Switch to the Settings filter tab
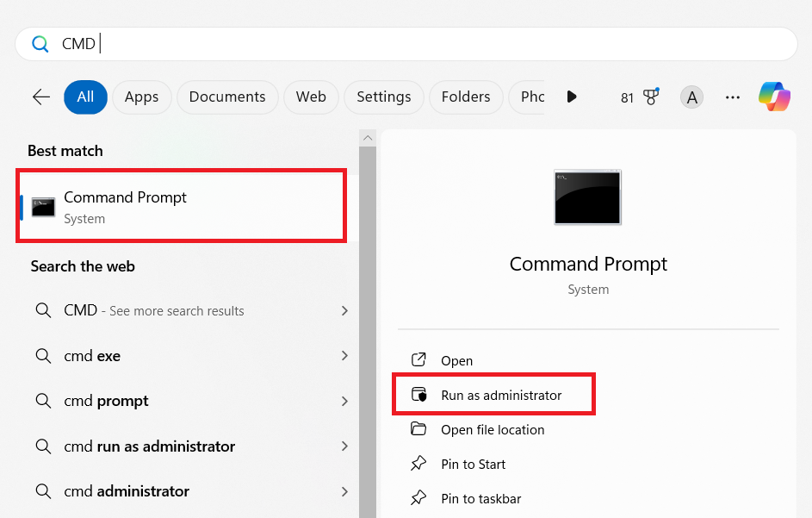 [x=383, y=97]
